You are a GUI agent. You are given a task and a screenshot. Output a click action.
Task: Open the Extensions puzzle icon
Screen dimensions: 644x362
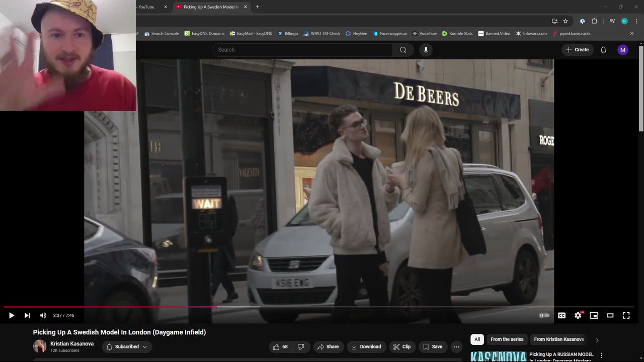(x=594, y=21)
